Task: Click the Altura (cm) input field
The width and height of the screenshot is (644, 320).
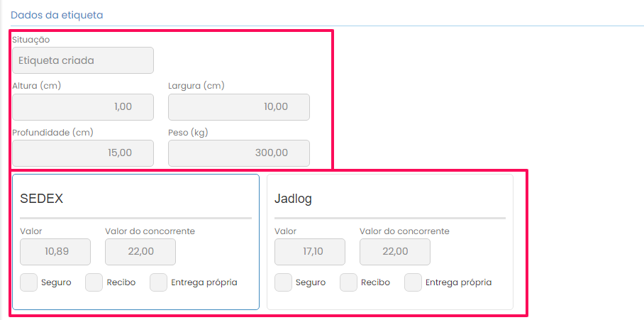Action: (x=82, y=106)
